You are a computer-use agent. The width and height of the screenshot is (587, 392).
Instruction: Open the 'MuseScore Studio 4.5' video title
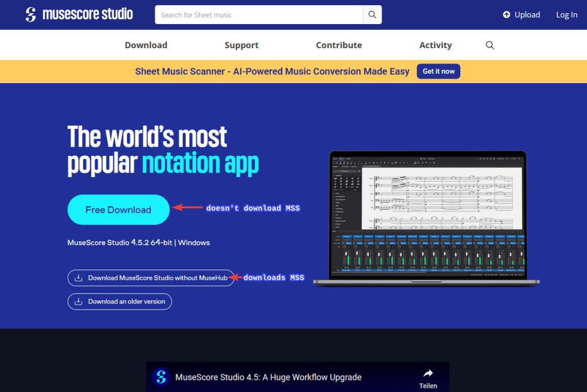point(268,377)
